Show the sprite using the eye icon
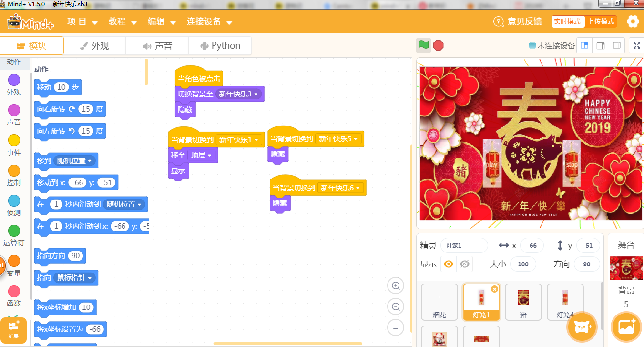The height and width of the screenshot is (347, 644). [x=448, y=264]
